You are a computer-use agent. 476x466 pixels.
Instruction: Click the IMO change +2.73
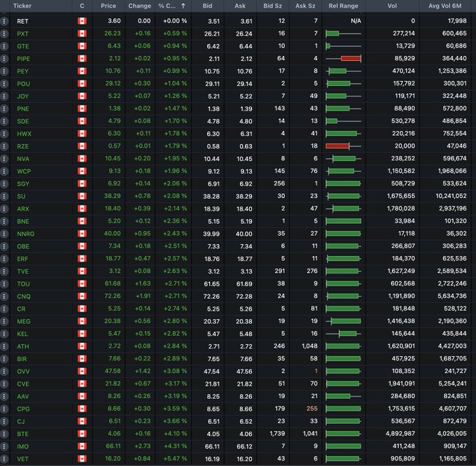[x=142, y=446]
